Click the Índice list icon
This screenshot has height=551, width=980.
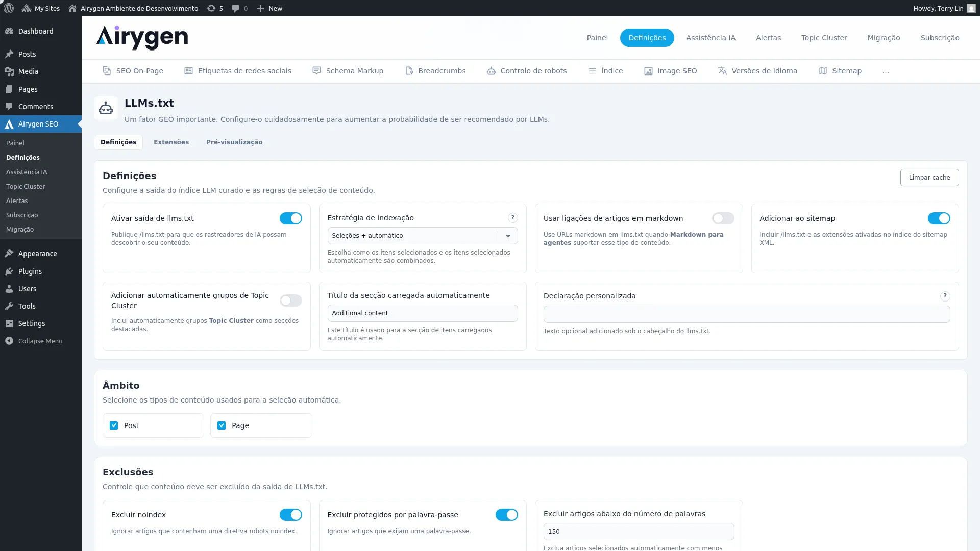coord(592,71)
